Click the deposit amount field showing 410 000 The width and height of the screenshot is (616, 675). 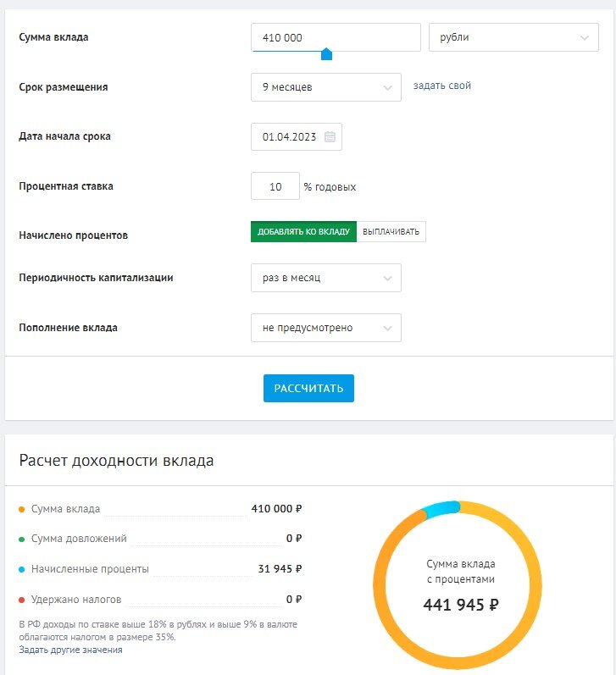pos(336,37)
